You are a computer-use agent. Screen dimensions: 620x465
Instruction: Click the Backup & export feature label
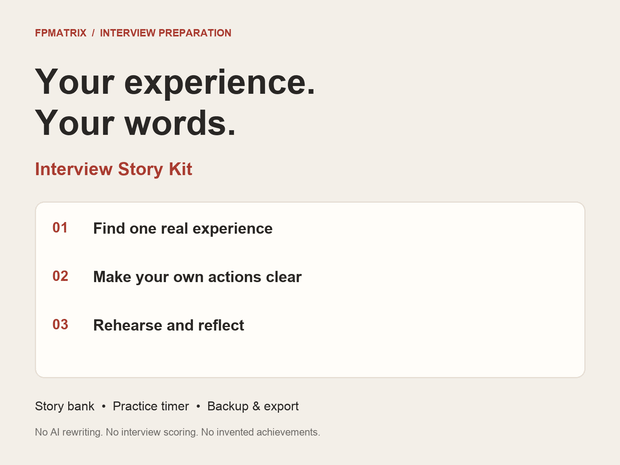point(253,406)
